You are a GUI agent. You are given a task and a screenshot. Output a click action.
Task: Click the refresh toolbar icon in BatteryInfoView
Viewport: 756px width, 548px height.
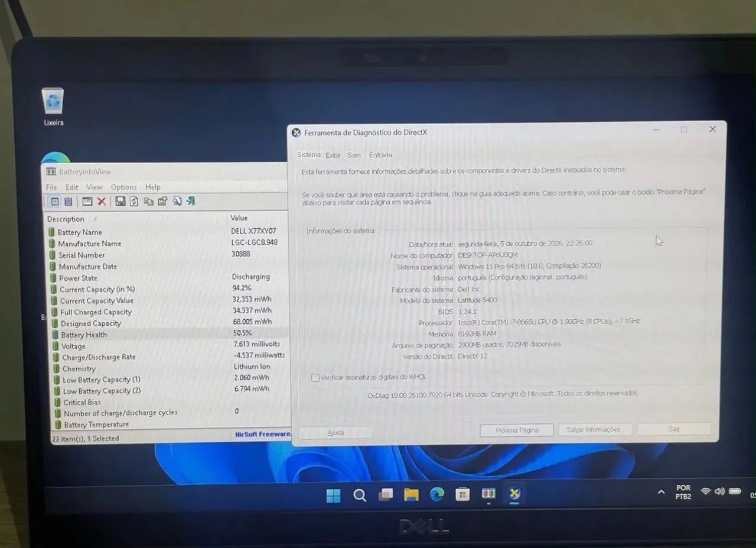[134, 202]
